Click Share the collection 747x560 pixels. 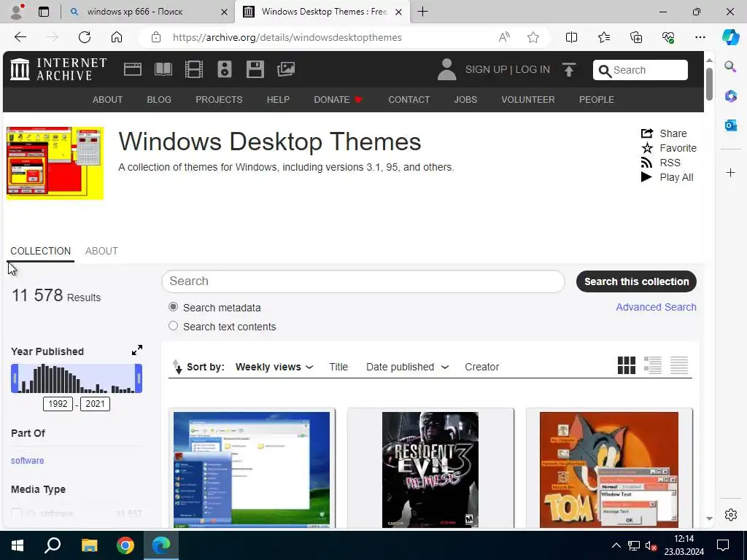point(664,133)
